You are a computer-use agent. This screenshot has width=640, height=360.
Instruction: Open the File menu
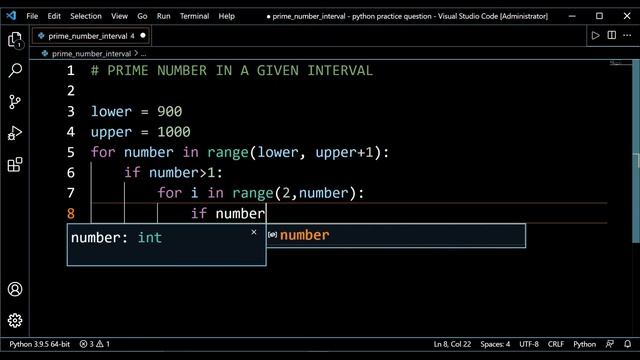pyautogui.click(x=32, y=16)
